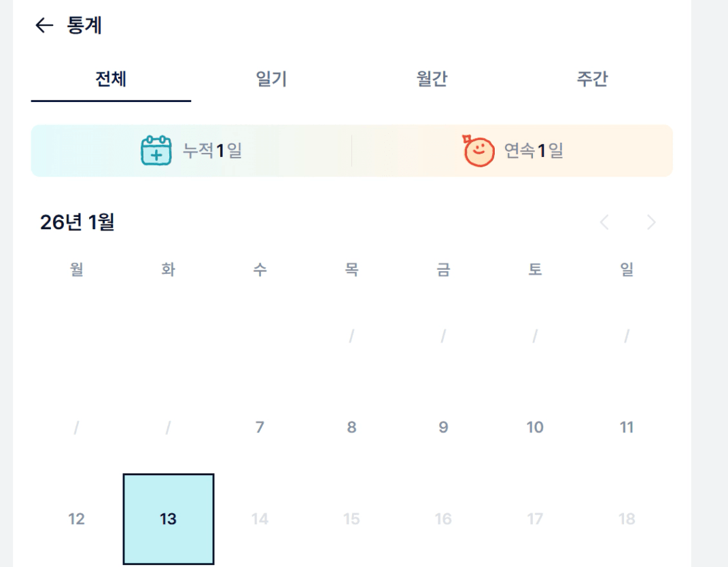Open the 일기 tab
728x567 pixels.
(x=271, y=79)
